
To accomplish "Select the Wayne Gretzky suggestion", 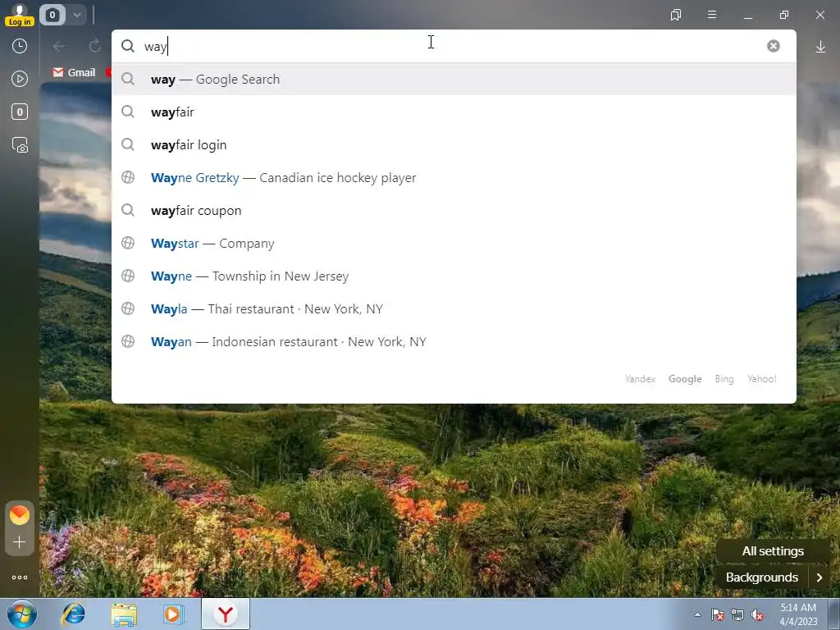I will pyautogui.click(x=454, y=178).
